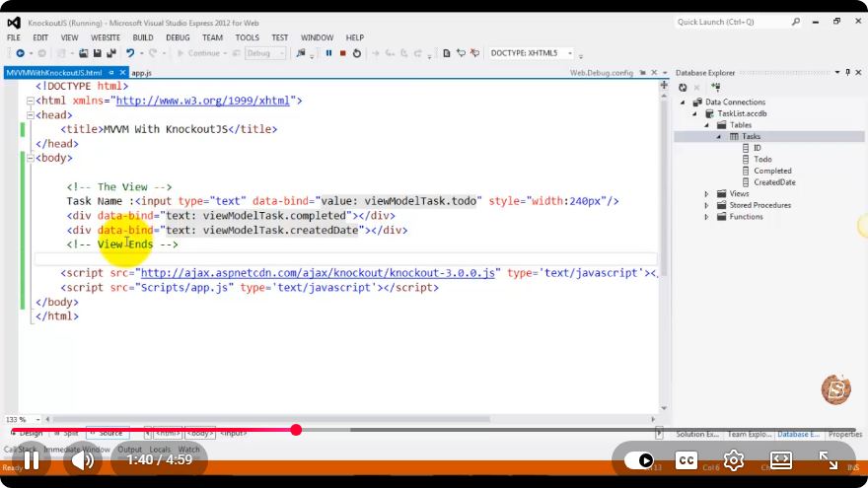The width and height of the screenshot is (868, 488).
Task: Expand the Views folder node
Action: [x=707, y=193]
